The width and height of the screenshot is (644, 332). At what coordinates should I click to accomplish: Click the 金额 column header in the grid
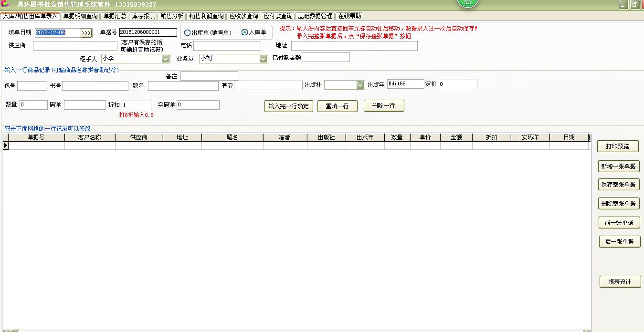(456, 137)
